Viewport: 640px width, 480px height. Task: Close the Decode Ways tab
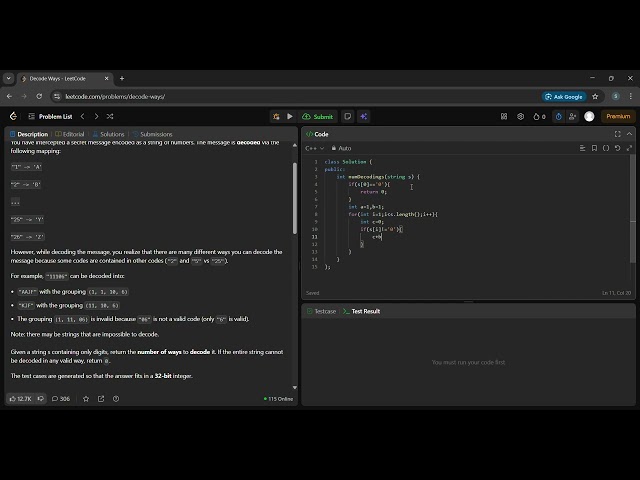pos(107,78)
